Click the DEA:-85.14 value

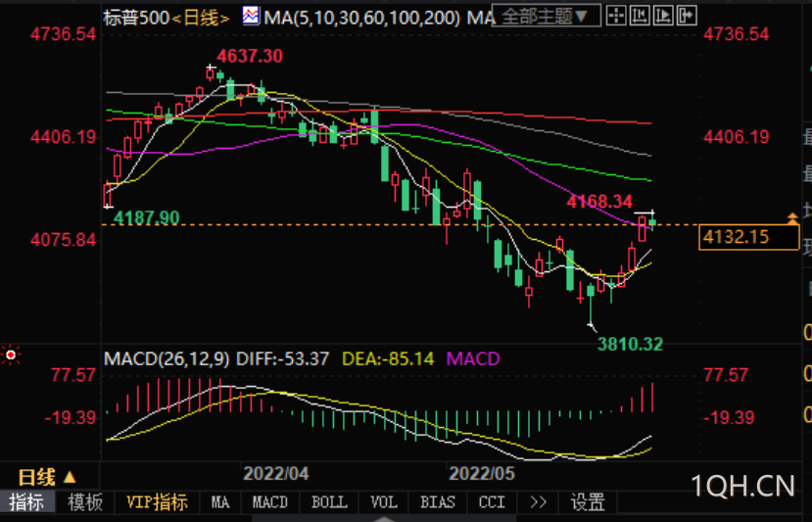388,358
